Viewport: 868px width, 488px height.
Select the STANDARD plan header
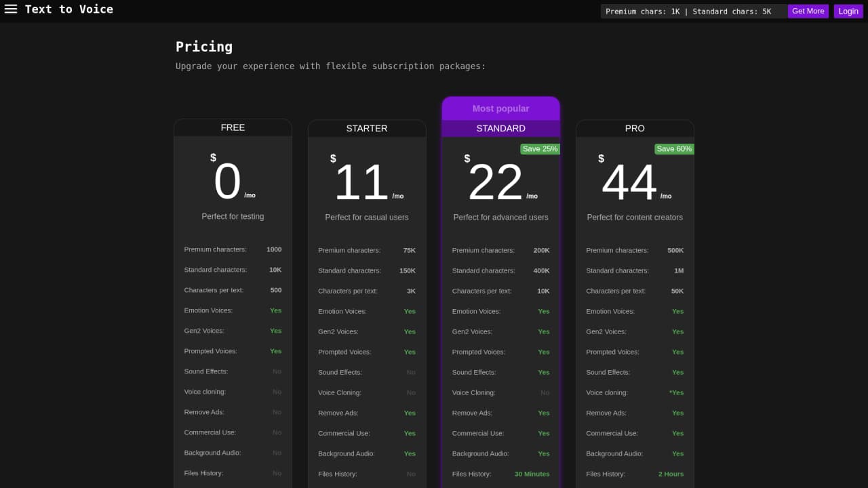pos(501,128)
